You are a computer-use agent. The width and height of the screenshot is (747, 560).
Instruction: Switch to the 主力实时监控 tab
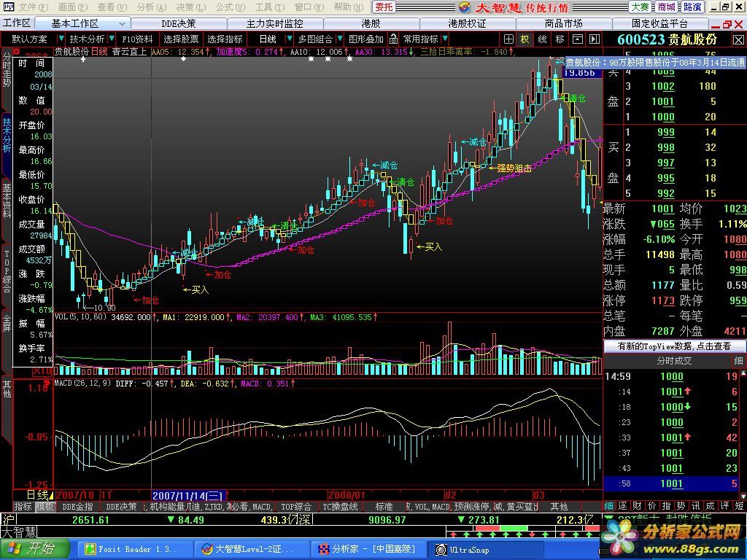[x=275, y=23]
